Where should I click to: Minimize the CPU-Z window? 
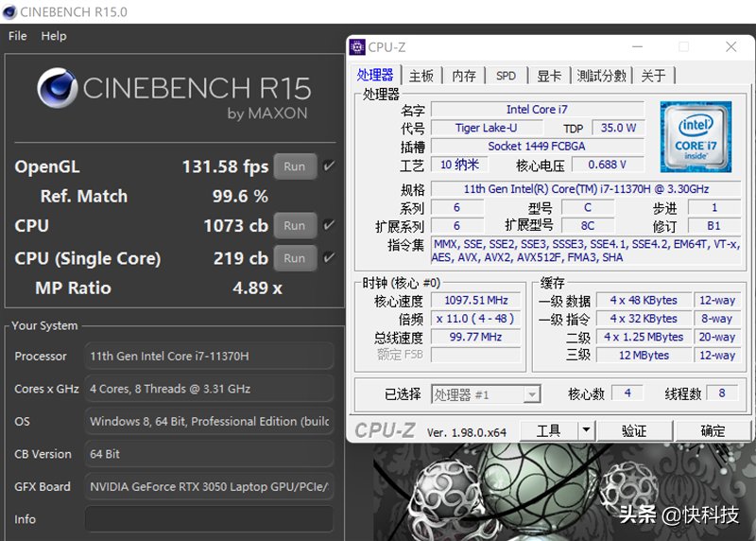coord(637,46)
